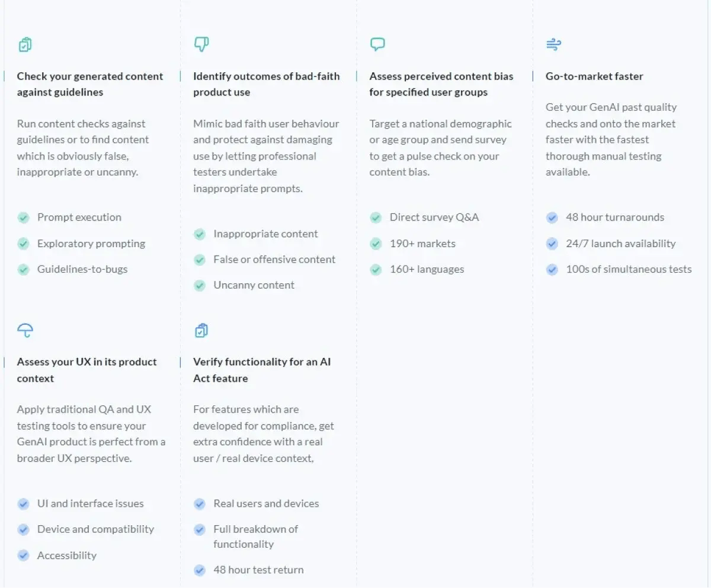Click the check mark beside Accessibility
This screenshot has width=711, height=588.
coord(24,555)
